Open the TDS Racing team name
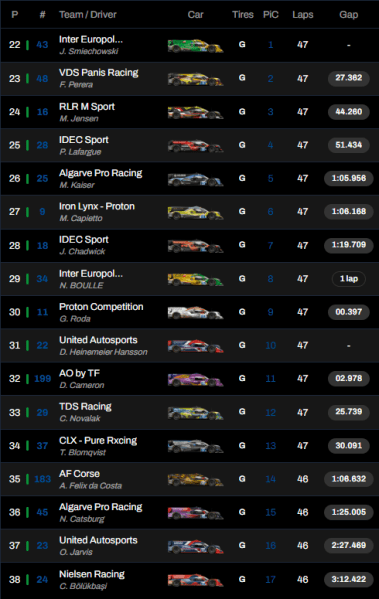The width and height of the screenshot is (379, 599). pos(85,406)
